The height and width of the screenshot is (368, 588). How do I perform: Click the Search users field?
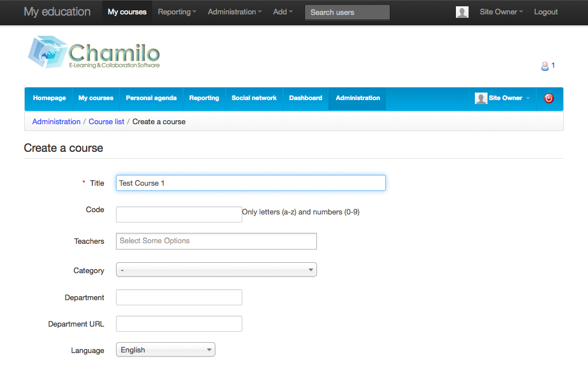347,12
